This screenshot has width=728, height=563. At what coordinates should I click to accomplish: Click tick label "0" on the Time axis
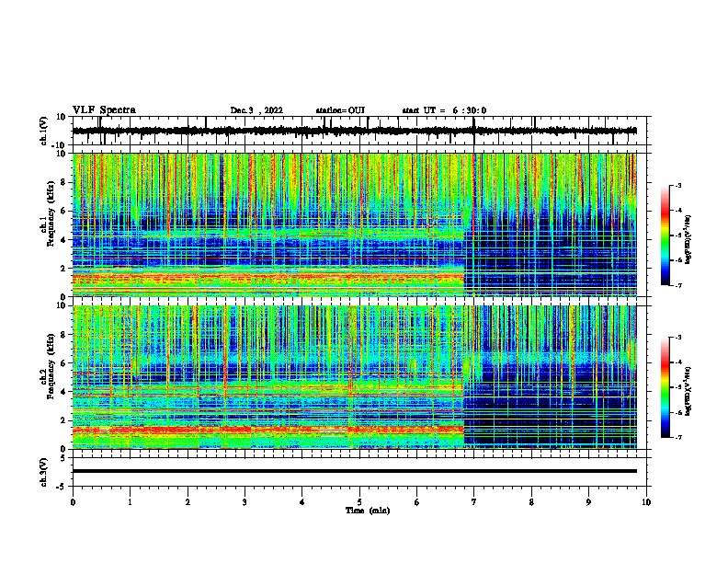point(73,502)
